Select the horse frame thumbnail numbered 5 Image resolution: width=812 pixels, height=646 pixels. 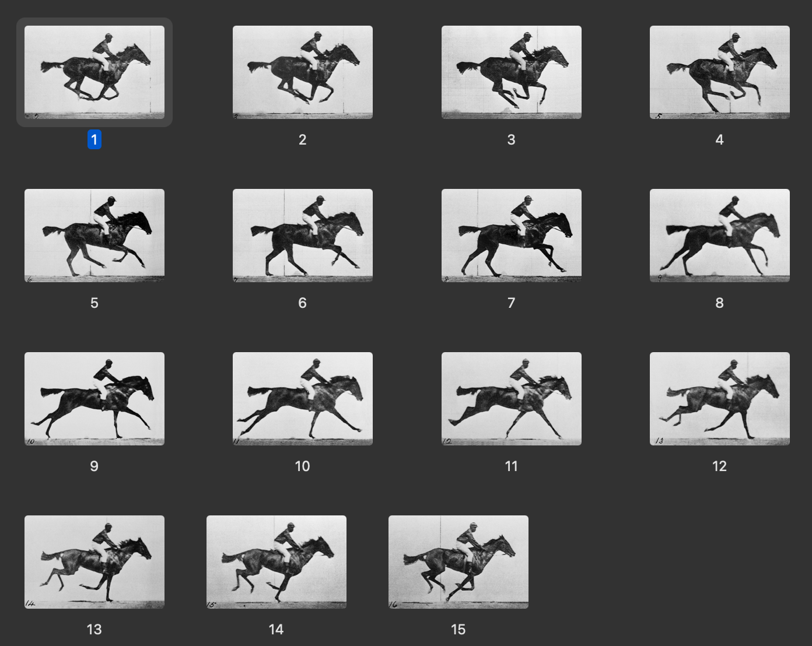[94, 236]
